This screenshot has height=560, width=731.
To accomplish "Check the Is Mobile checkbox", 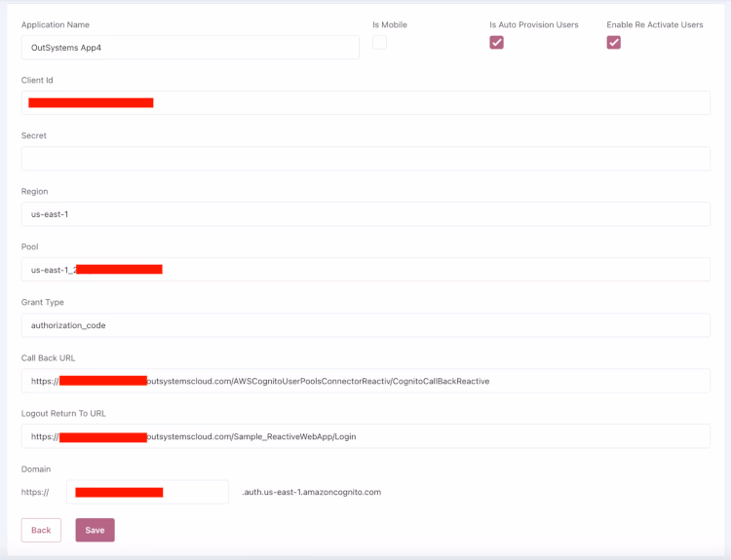I will (x=379, y=43).
